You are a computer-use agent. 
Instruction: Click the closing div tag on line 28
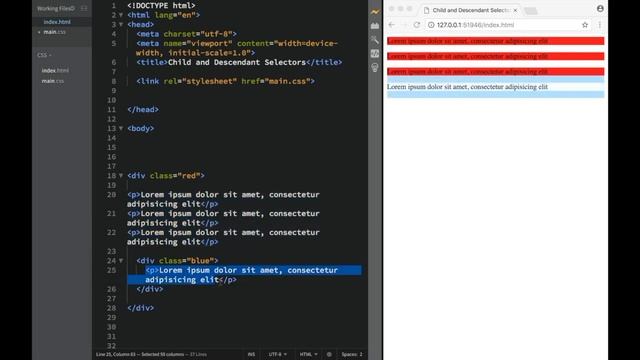pyautogui.click(x=140, y=308)
